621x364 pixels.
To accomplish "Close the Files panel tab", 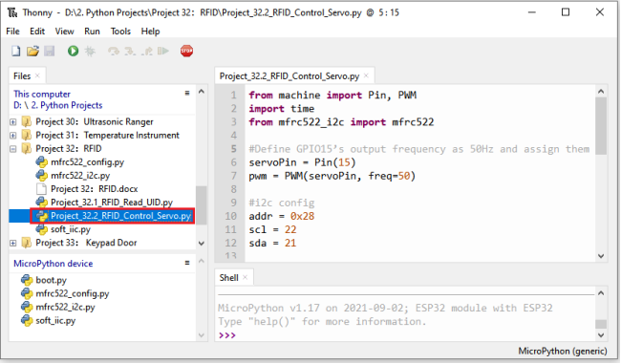I will [37, 75].
